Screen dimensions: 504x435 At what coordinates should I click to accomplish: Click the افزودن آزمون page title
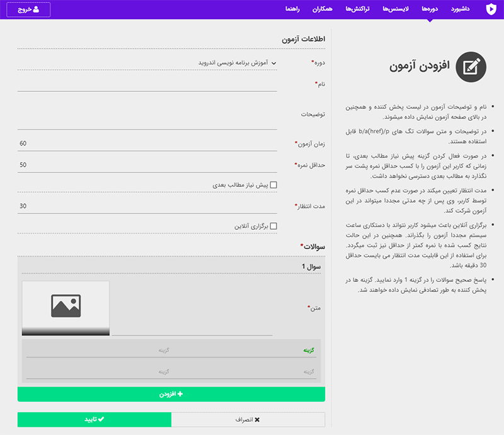click(x=420, y=66)
